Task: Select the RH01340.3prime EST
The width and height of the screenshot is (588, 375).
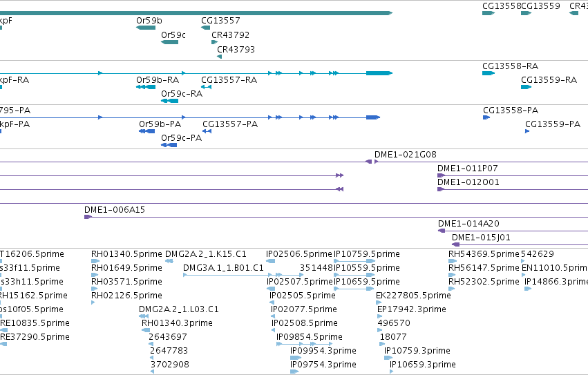Action: tap(146, 330)
